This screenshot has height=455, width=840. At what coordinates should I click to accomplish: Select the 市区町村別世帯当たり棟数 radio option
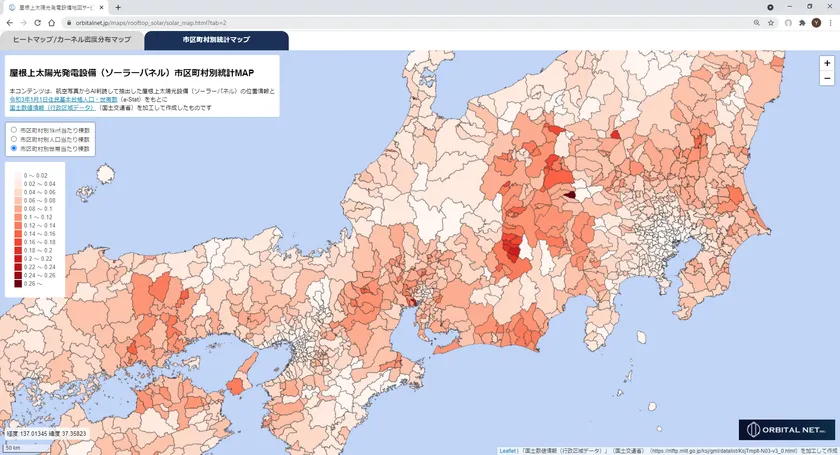point(13,148)
